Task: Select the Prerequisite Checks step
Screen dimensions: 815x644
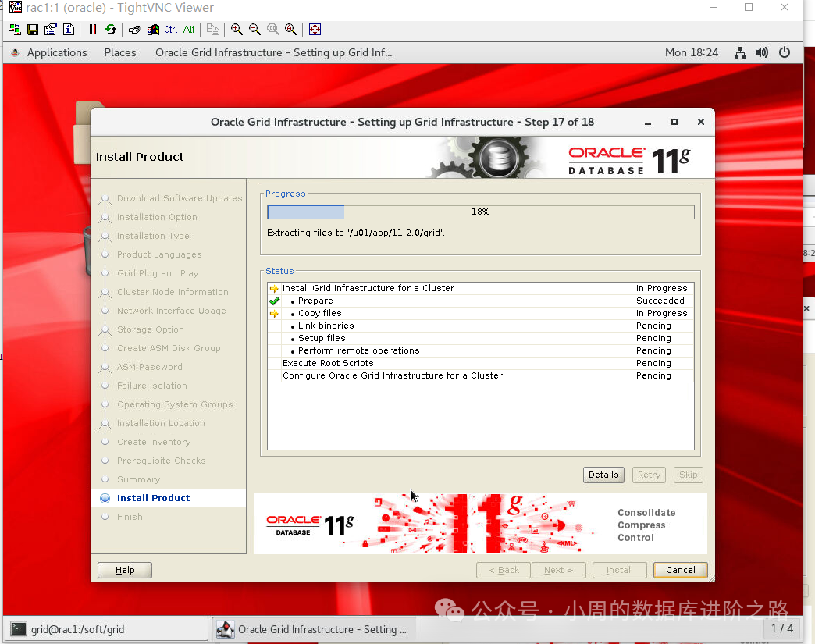Action: [x=161, y=461]
